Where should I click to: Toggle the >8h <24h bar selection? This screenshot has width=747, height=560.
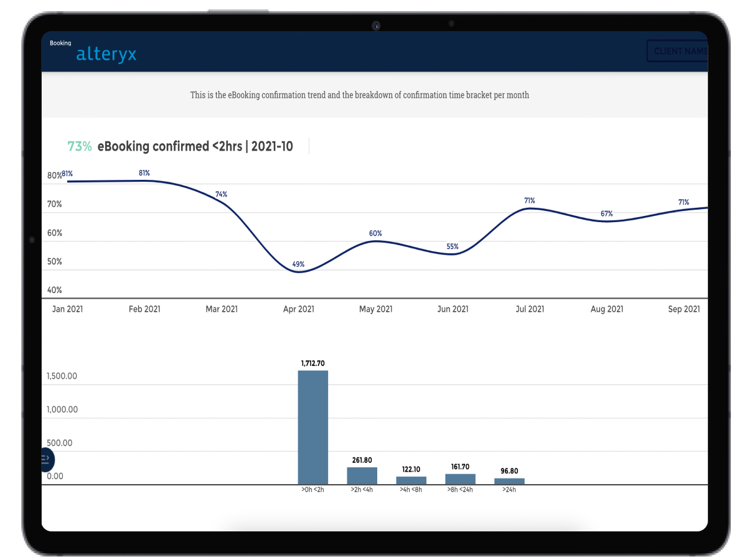460,477
